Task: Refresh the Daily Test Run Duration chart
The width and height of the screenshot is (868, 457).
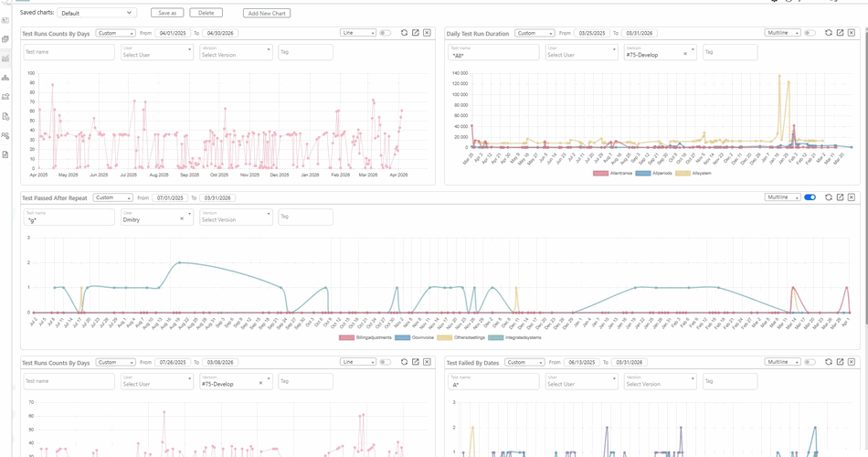Action: pos(828,33)
